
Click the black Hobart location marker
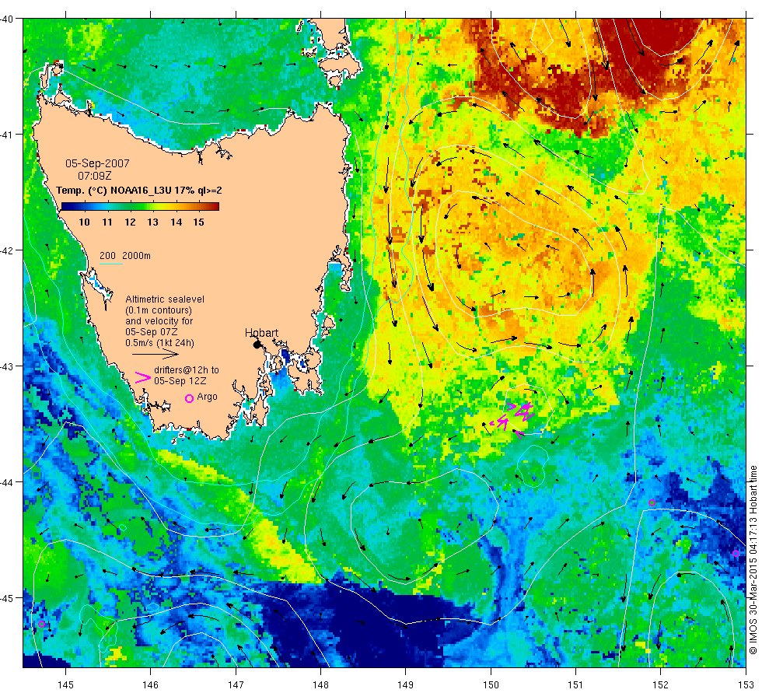coord(257,344)
